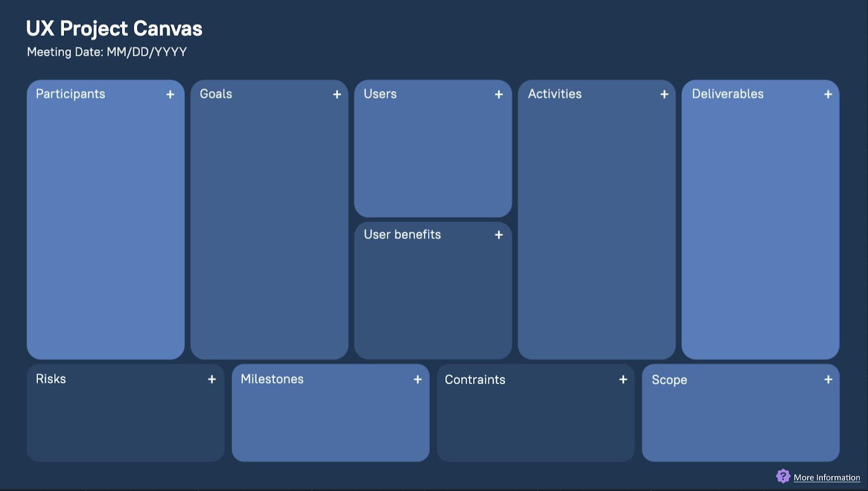Screen dimensions: 868x491
Task: Click the Meeting Date MM/DD/YYYY field
Action: 107,52
